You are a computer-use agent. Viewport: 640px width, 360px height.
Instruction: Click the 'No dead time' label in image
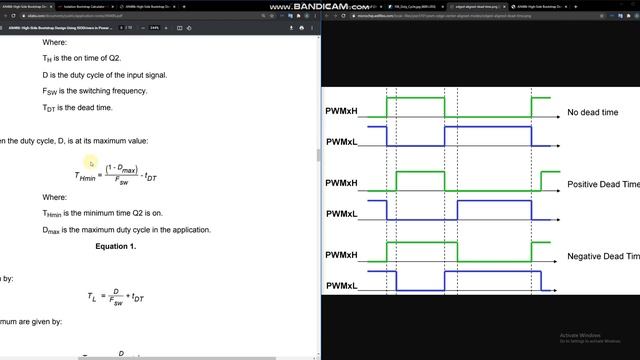point(592,112)
